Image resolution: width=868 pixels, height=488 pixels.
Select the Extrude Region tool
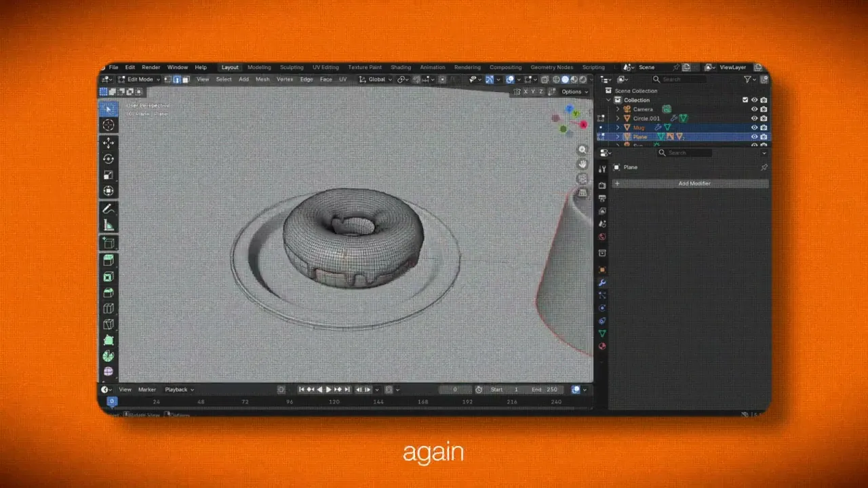[108, 260]
